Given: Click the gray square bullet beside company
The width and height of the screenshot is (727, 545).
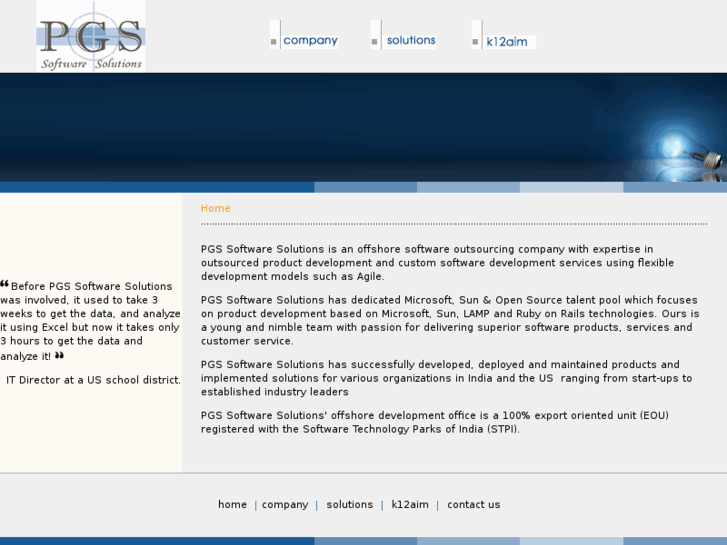Looking at the screenshot, I should click(274, 42).
